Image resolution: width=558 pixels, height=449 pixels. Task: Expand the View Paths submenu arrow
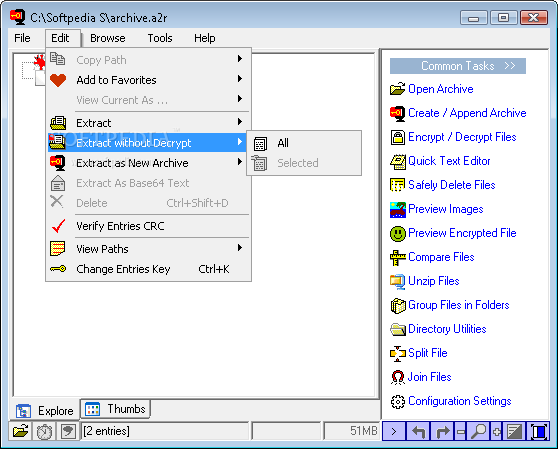[240, 247]
